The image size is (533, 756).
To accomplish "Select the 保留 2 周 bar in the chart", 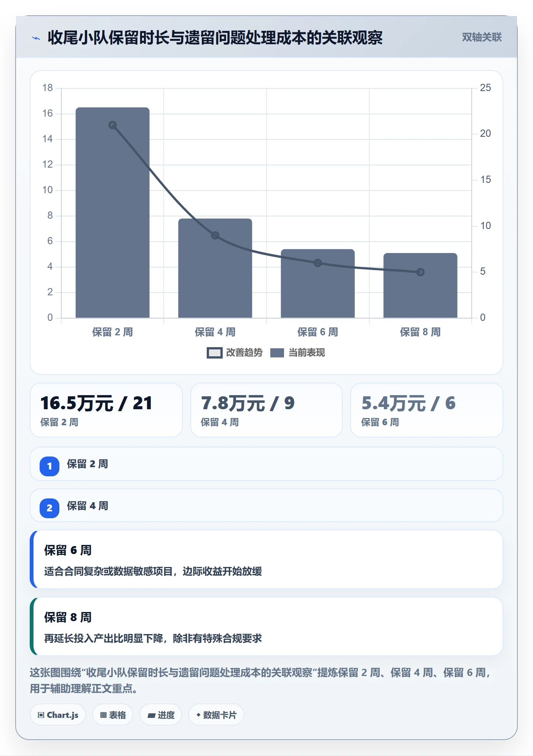I will 112,213.
